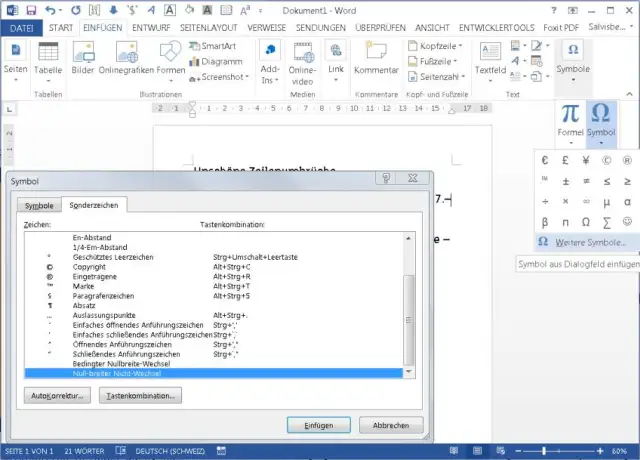Open Weitere Symbole menu entry
This screenshot has width=640, height=460.
tap(583, 242)
